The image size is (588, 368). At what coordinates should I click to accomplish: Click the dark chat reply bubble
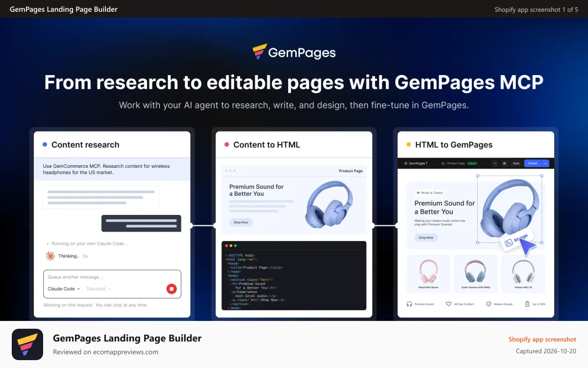[x=141, y=223]
